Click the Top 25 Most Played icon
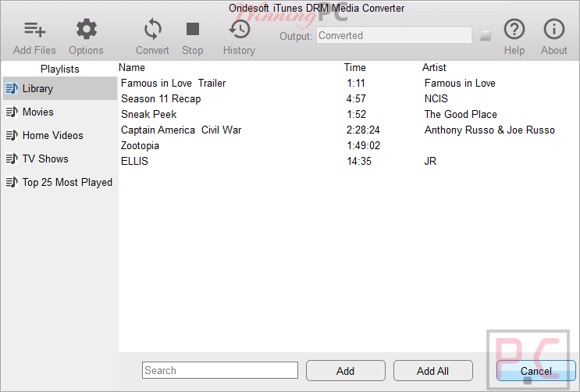Viewport: 580px width, 392px height. (x=12, y=182)
